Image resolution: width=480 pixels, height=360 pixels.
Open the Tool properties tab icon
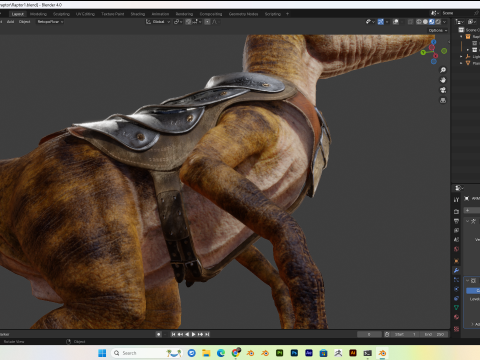click(x=456, y=200)
